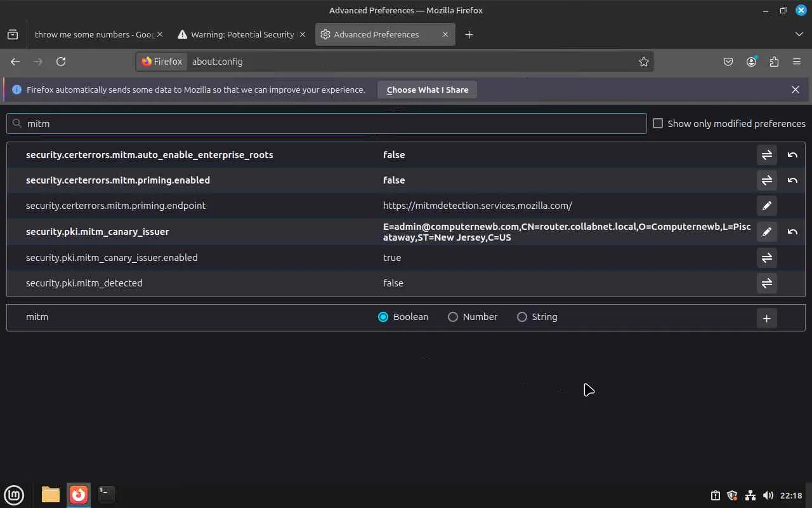Open the Linux Mint start menu
This screenshot has width=812, height=508.
click(14, 495)
